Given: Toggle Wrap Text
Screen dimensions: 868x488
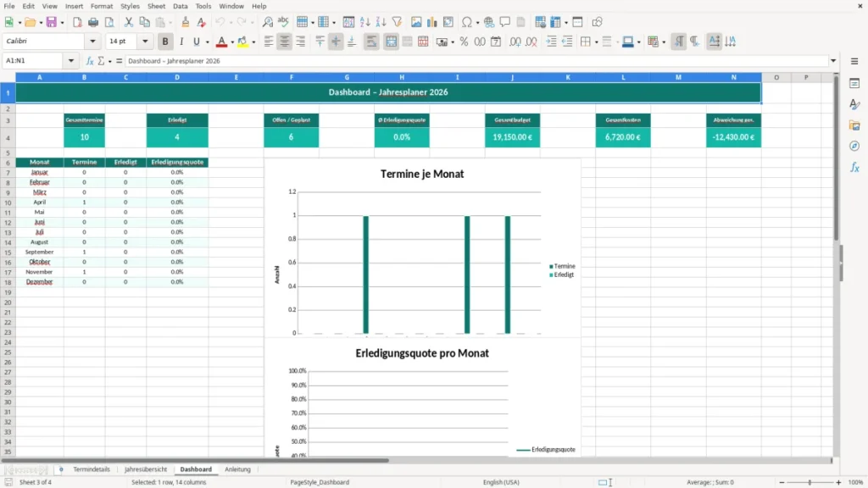Looking at the screenshot, I should point(371,42).
